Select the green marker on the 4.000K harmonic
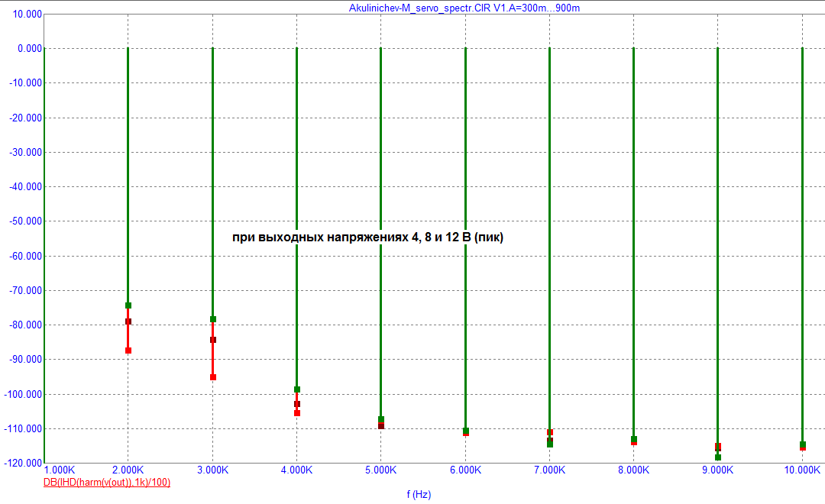 [x=297, y=389]
